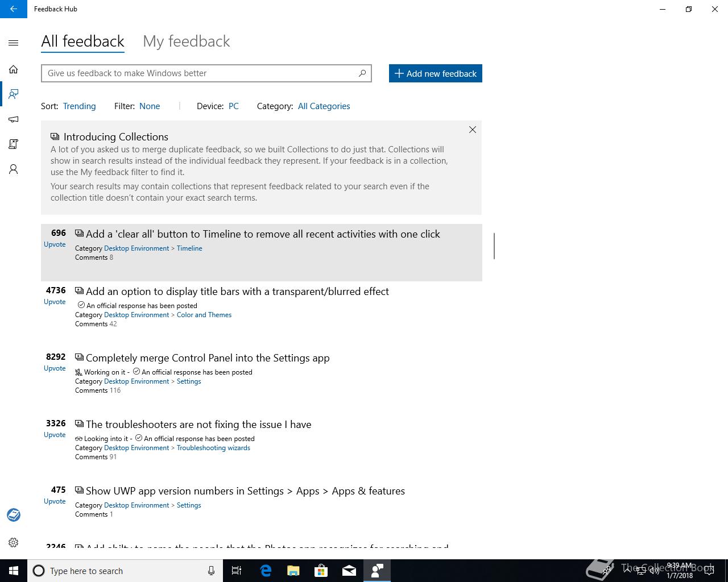This screenshot has width=728, height=582.
Task: Click the Add new feedback button
Action: click(x=436, y=73)
